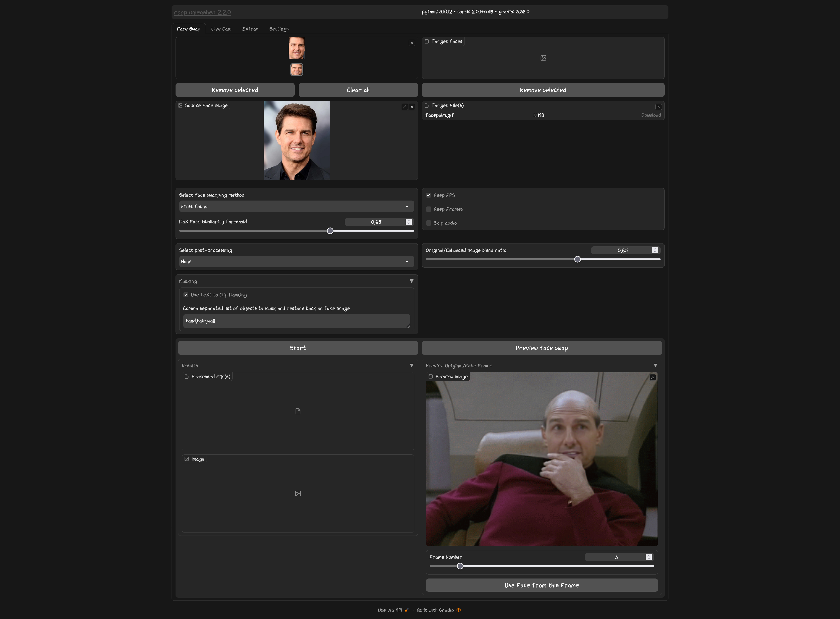Click the X icon above the source faces gallery

click(x=412, y=43)
